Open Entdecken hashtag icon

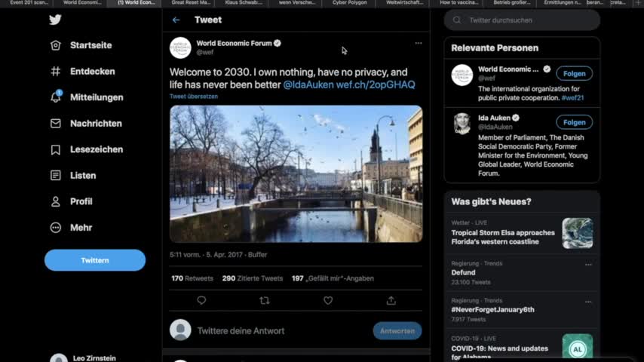click(x=56, y=72)
